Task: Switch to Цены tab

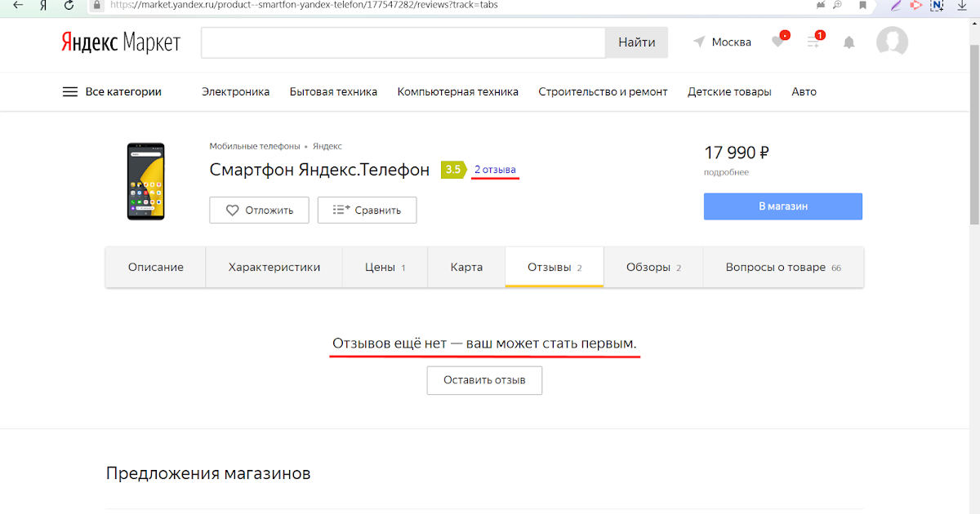Action: point(385,267)
